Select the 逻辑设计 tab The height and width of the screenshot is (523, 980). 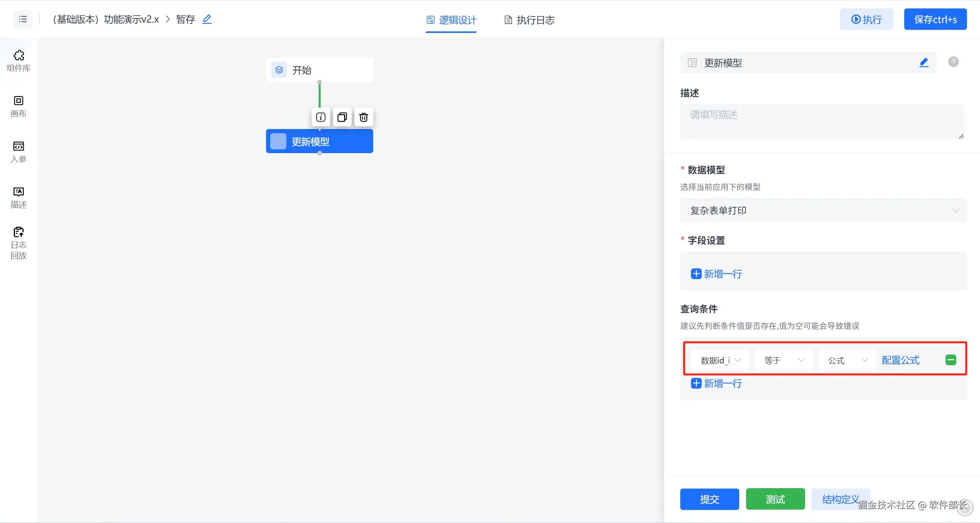(x=451, y=20)
